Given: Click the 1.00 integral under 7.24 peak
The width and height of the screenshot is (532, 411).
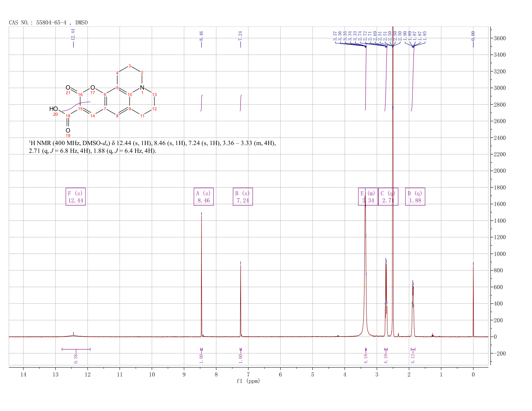Looking at the screenshot, I should pyautogui.click(x=240, y=359).
